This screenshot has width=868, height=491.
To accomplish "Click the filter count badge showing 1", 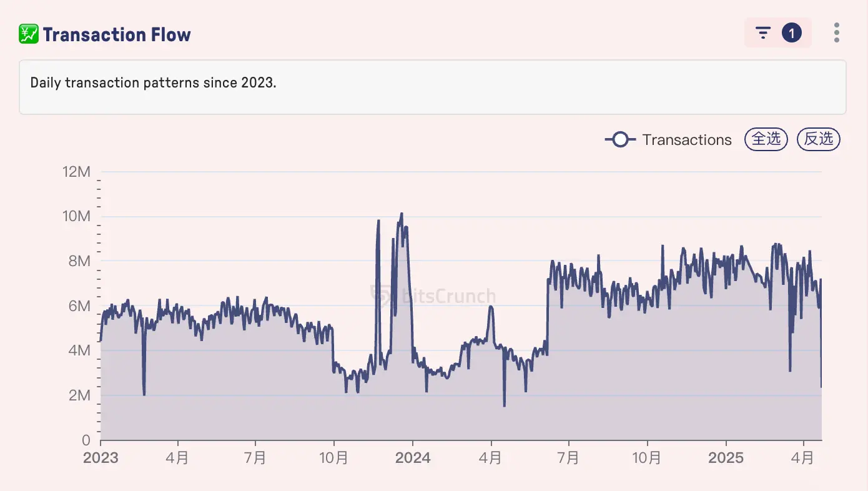I will [x=792, y=33].
